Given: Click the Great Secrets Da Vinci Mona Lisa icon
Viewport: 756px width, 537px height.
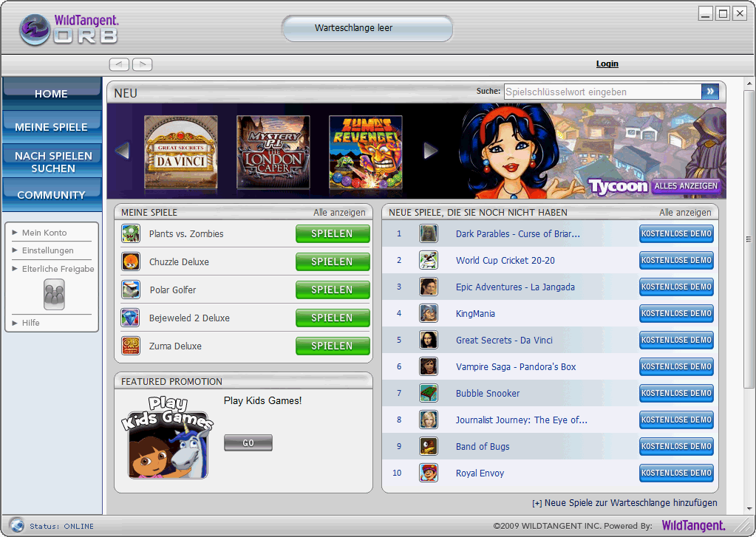Looking at the screenshot, I should pos(428,340).
